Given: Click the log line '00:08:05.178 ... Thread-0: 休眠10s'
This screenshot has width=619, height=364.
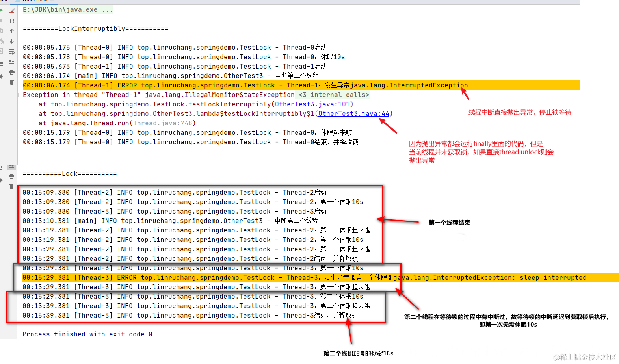Looking at the screenshot, I should [184, 57].
